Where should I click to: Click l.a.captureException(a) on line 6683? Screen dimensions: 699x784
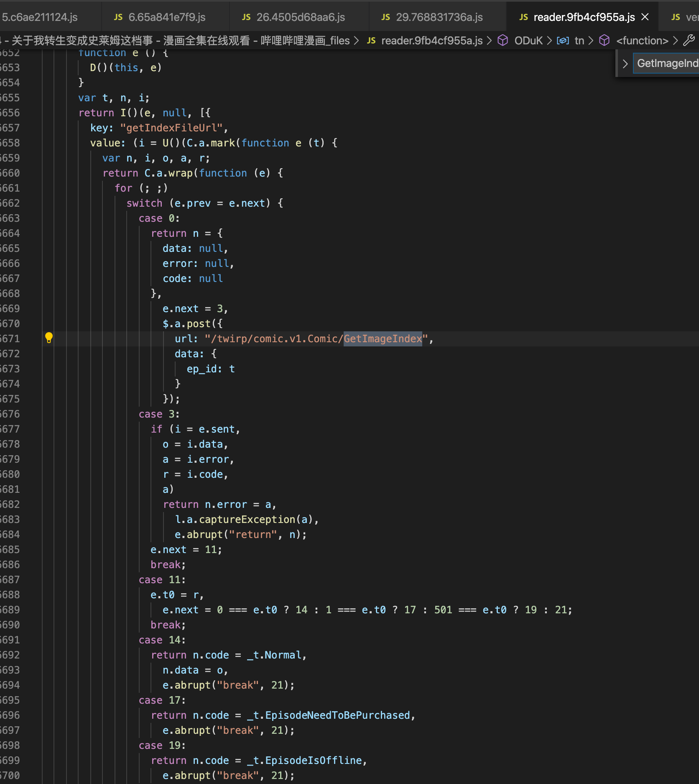tap(244, 519)
